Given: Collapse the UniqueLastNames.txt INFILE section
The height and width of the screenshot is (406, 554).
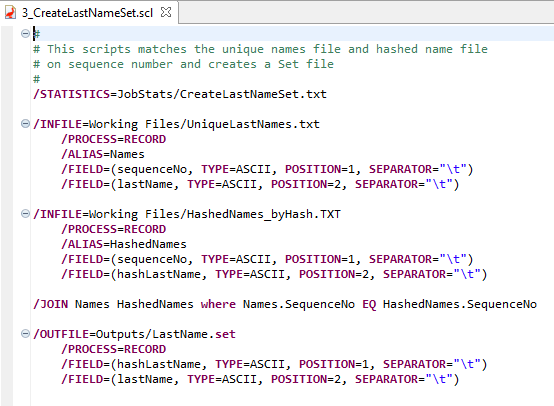Looking at the screenshot, I should click(25, 124).
